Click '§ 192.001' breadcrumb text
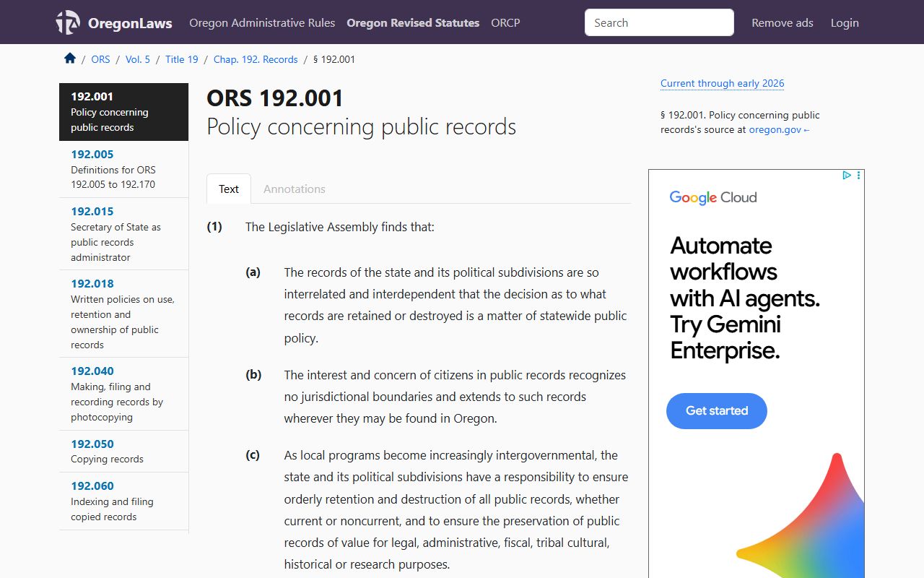The image size is (924, 578). coord(334,59)
